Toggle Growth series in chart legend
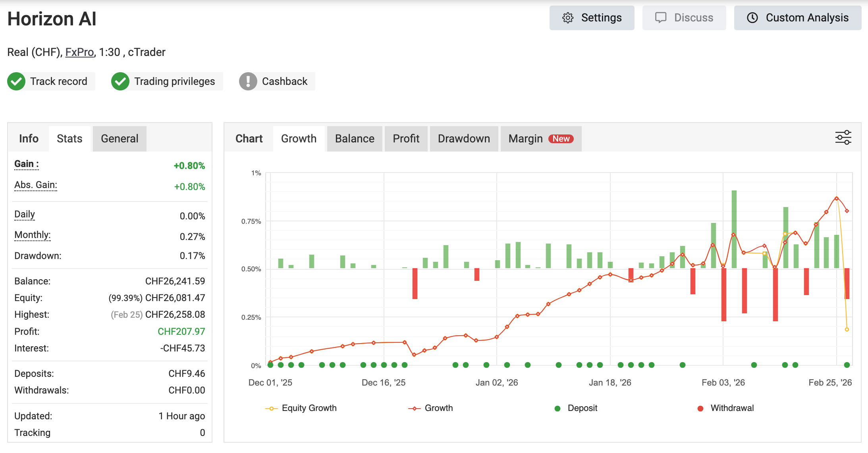The width and height of the screenshot is (868, 453). click(438, 408)
